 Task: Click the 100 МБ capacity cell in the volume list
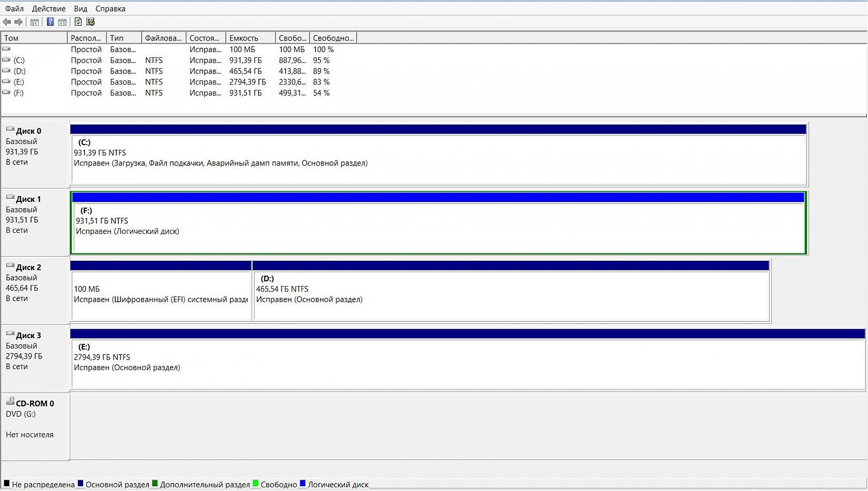pyautogui.click(x=242, y=49)
